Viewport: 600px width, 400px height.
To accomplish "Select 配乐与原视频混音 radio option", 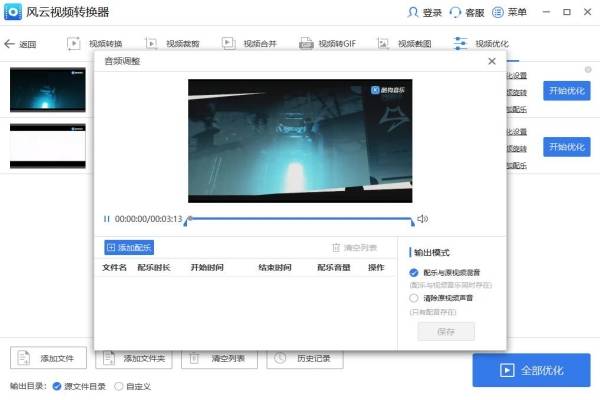I will pyautogui.click(x=414, y=273).
